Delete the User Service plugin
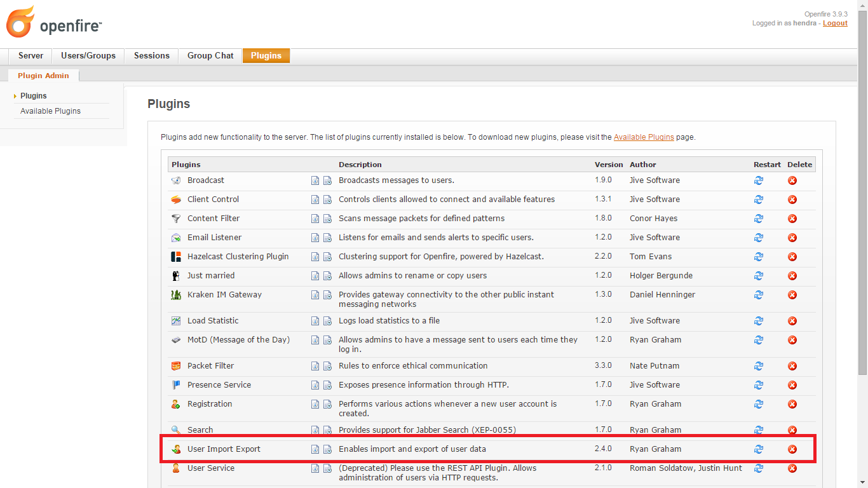The height and width of the screenshot is (488, 868). [792, 468]
